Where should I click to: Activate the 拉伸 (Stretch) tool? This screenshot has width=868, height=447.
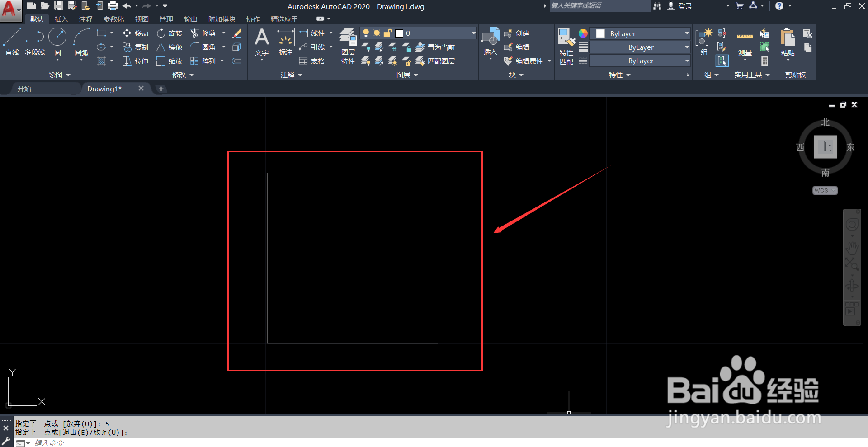(135, 61)
